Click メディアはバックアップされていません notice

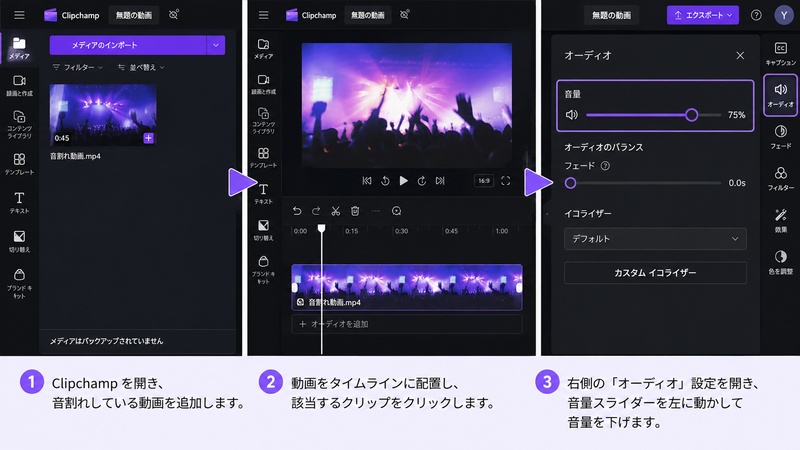tap(106, 341)
